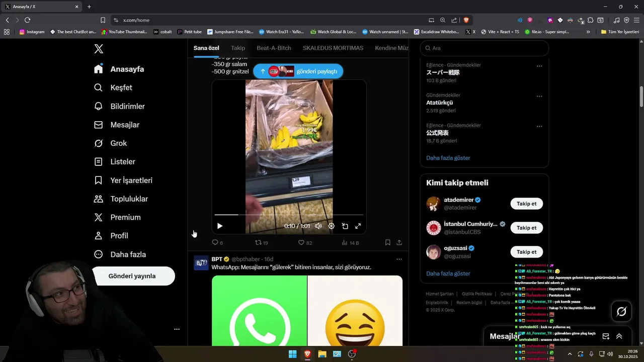
Task: Switch to Beat-A-Bitch tab
Action: (x=274, y=48)
